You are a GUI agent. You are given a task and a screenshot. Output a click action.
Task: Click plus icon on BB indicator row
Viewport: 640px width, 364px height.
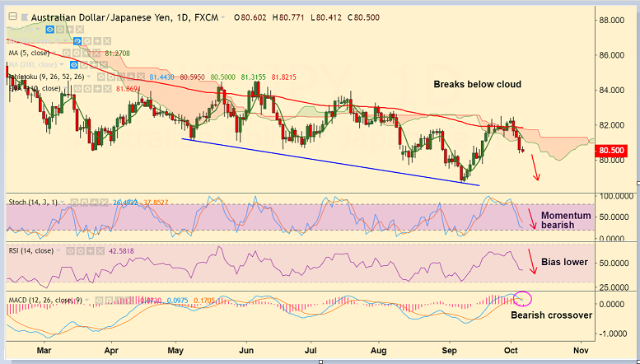coord(97,41)
